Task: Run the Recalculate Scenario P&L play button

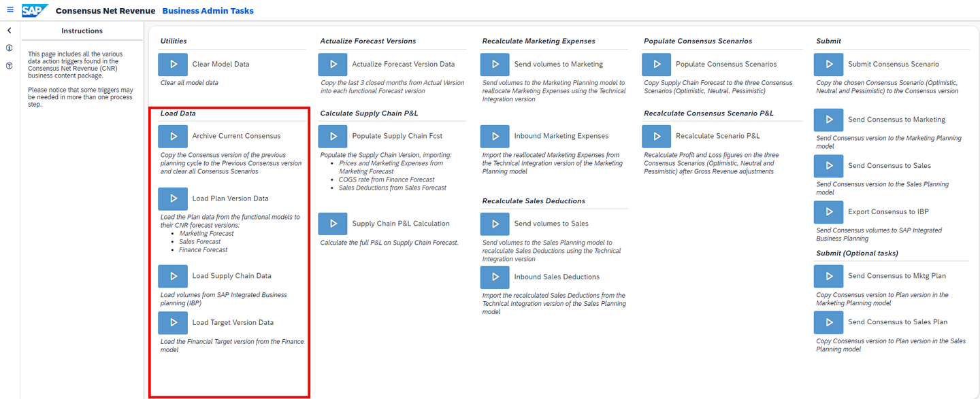Action: tap(657, 136)
